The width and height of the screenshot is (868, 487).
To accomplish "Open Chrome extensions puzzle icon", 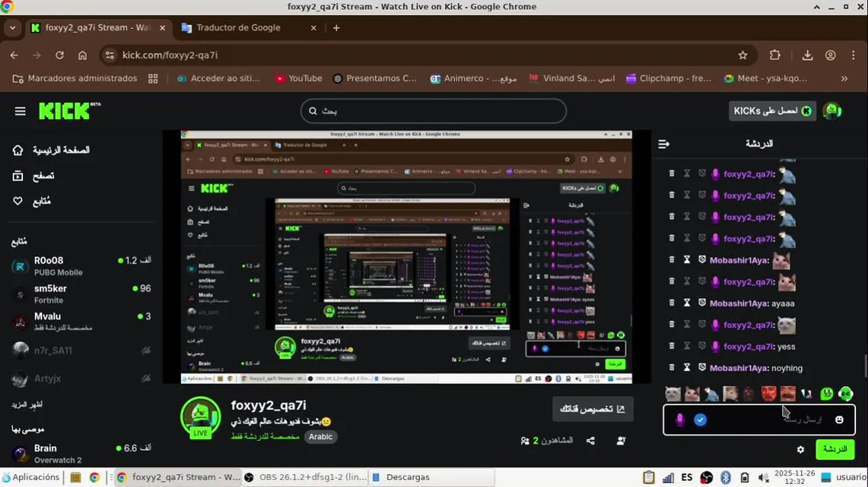I will click(x=775, y=55).
